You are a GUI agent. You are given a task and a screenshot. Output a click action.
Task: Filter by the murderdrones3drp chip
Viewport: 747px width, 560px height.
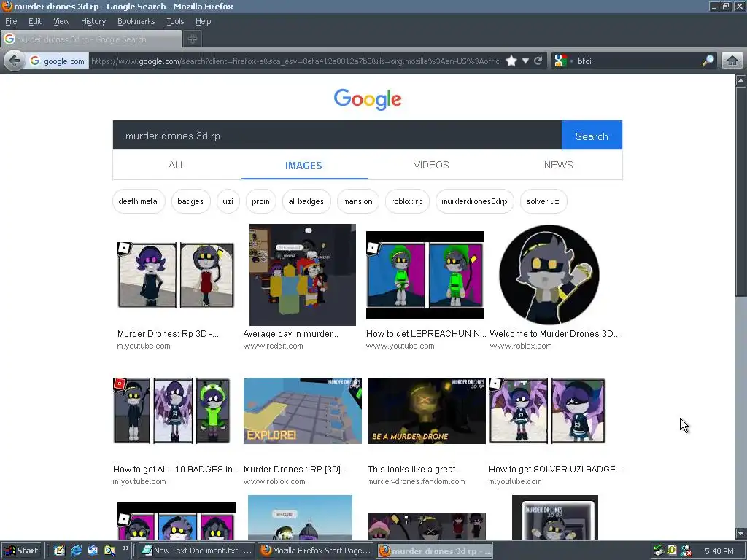click(474, 201)
